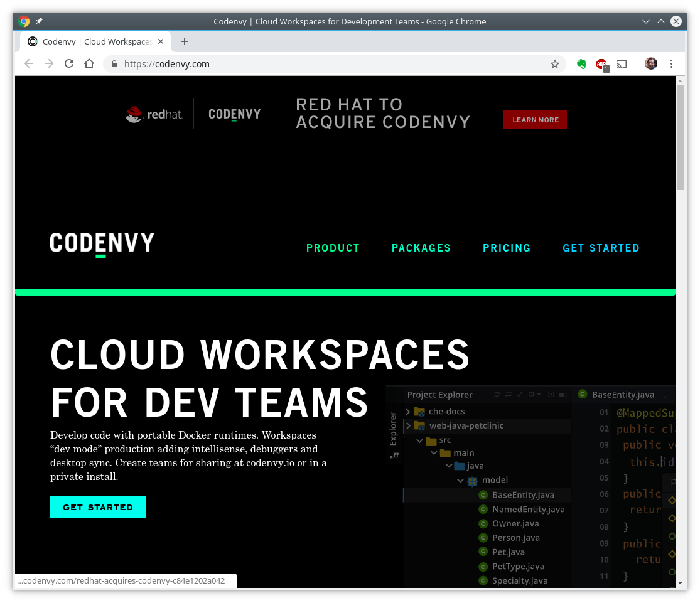700x603 pixels.
Task: Collapse the model package node
Action: coord(460,480)
